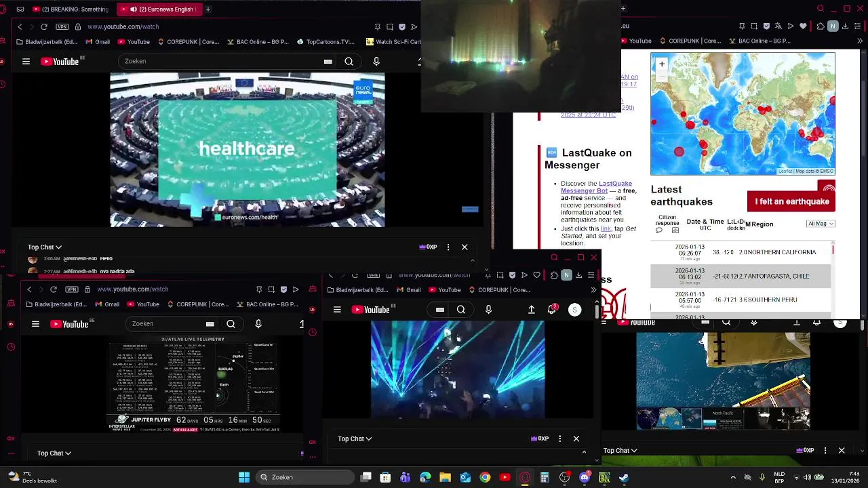Expand Top Chat dropdown under laser show video
The height and width of the screenshot is (488, 868).
pos(355,439)
